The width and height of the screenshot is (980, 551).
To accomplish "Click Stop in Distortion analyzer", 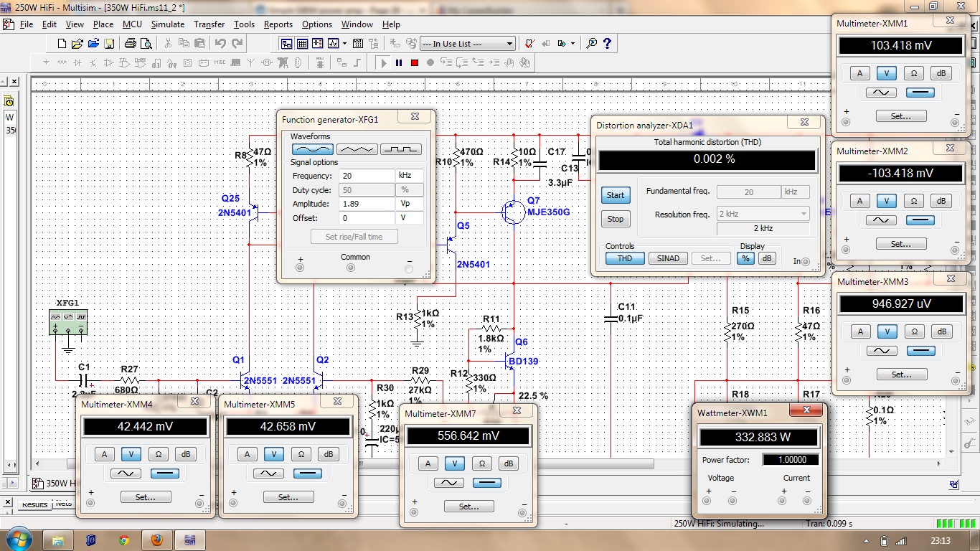I will pos(616,219).
